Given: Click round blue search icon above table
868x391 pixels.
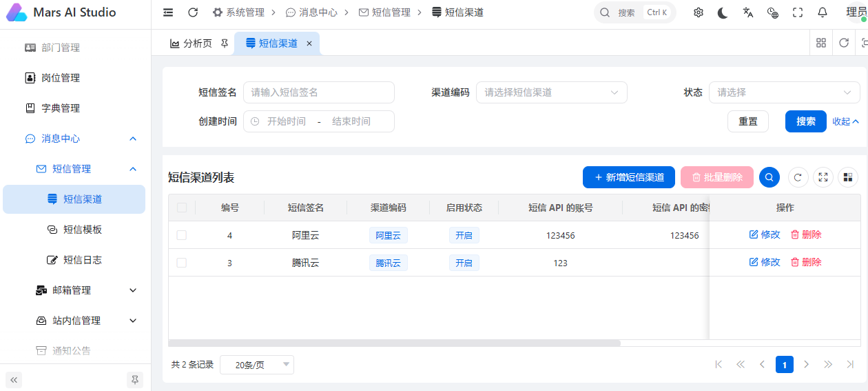Looking at the screenshot, I should (769, 177).
